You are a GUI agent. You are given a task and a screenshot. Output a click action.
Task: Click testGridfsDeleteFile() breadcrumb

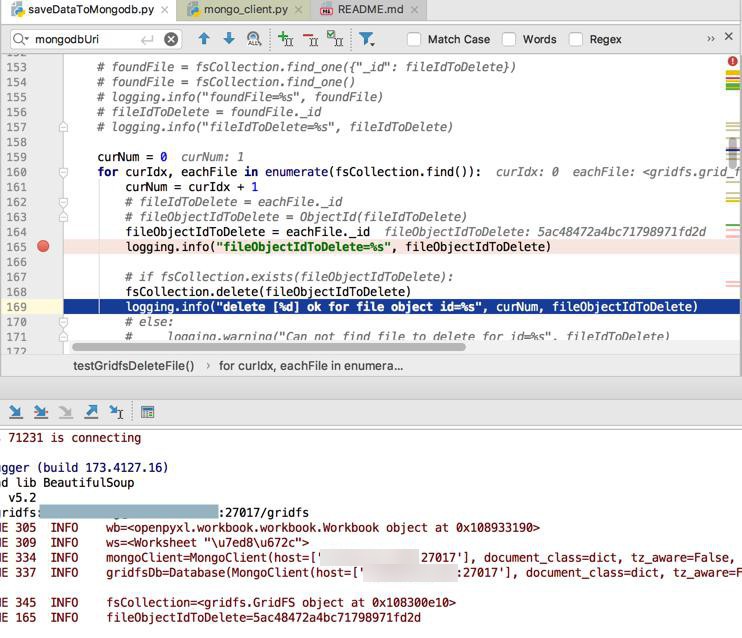[133, 366]
